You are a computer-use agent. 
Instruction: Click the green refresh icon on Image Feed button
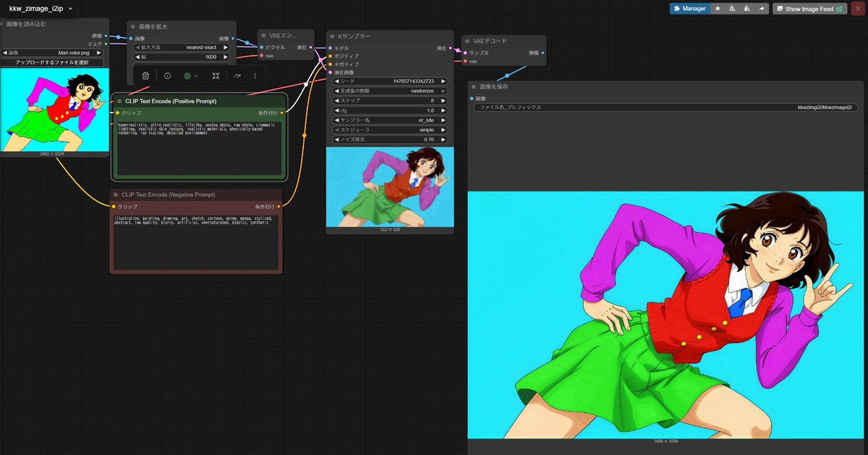click(x=840, y=9)
